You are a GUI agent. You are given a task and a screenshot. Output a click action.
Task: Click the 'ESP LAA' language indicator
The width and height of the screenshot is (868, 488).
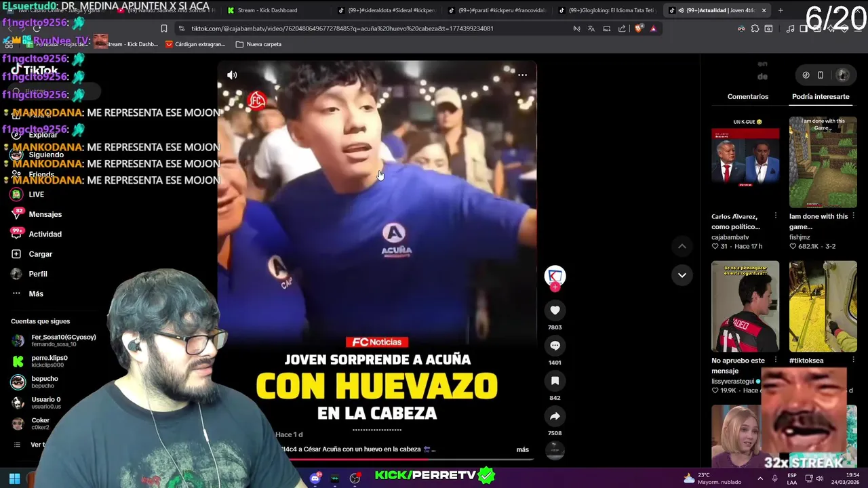pos(792,479)
